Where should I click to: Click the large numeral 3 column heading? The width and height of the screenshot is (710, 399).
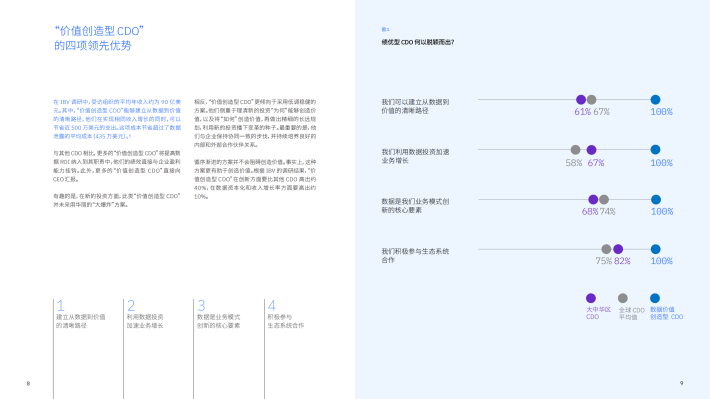[201, 305]
